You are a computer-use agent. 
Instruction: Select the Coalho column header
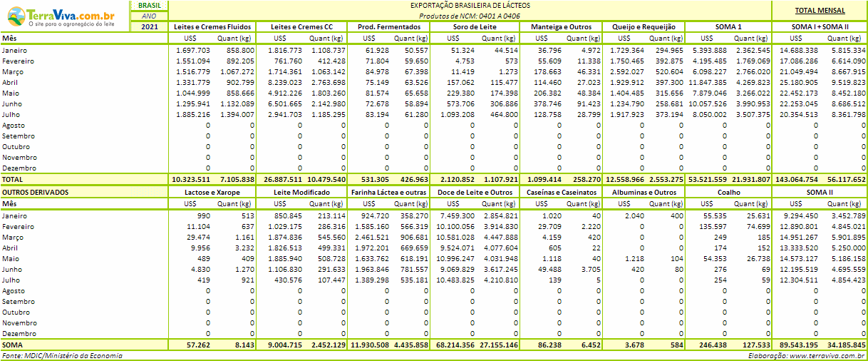point(729,193)
